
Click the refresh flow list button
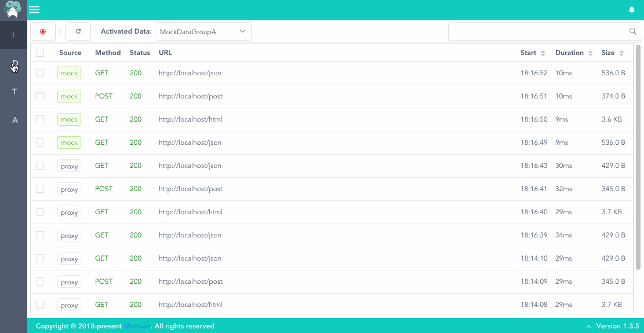coord(78,32)
